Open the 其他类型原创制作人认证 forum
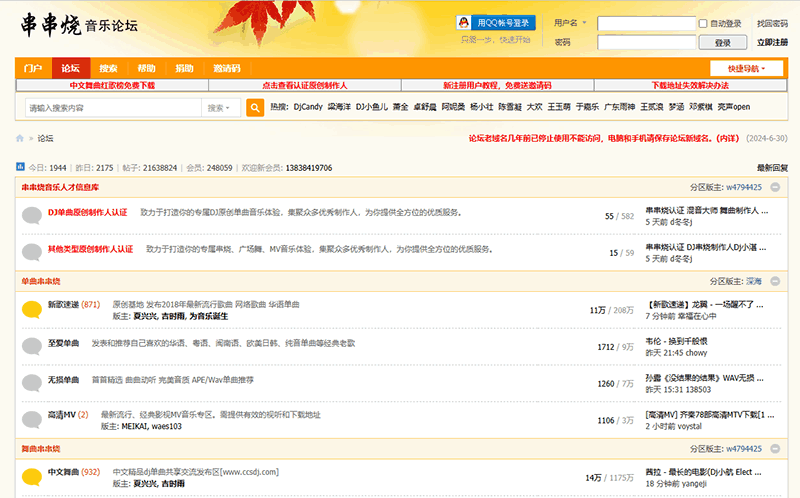 coord(90,249)
